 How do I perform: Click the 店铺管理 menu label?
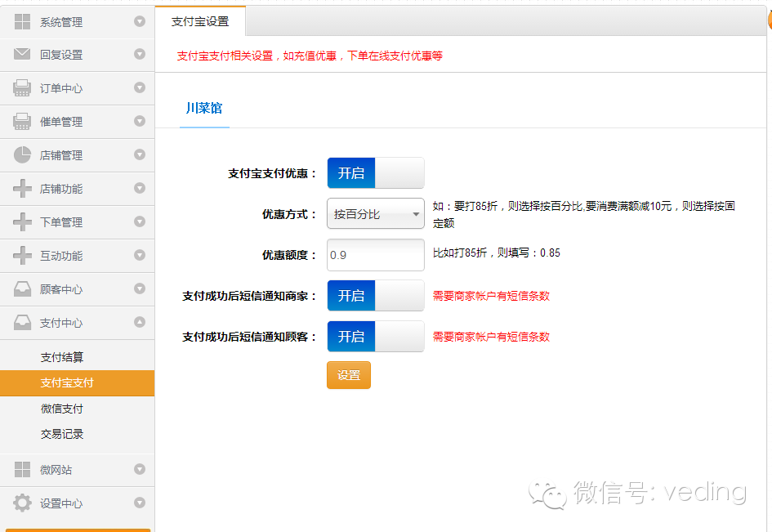61,155
